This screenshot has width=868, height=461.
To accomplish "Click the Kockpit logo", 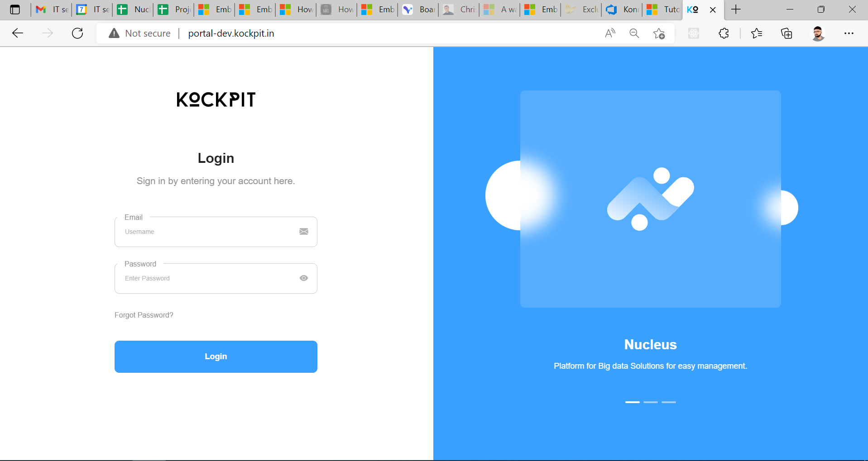I will pos(216,100).
